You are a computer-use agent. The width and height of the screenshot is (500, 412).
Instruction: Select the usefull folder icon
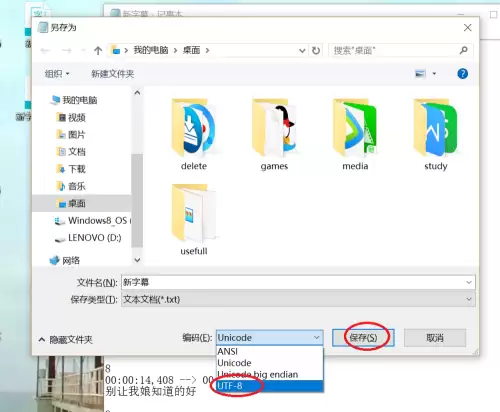pyautogui.click(x=194, y=213)
